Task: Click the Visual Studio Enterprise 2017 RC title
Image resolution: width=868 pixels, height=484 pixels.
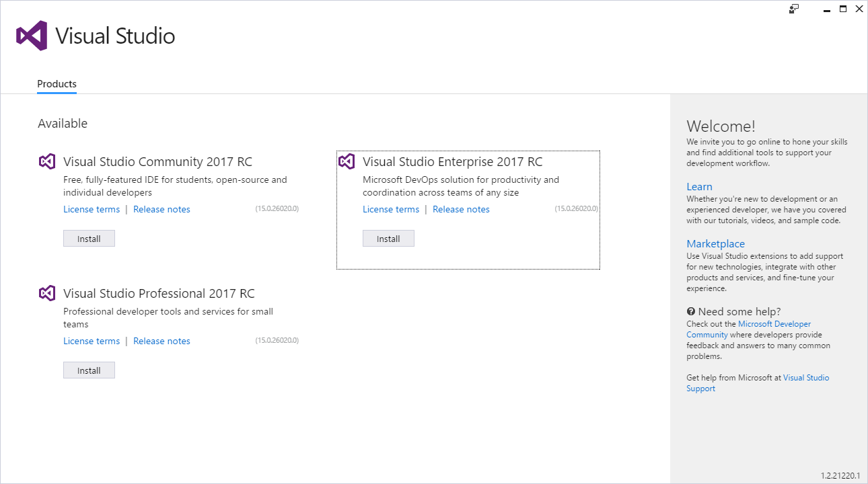Action: (452, 161)
